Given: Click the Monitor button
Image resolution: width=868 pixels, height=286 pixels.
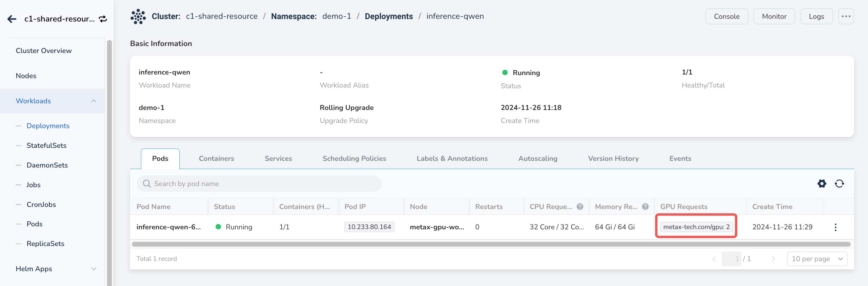Looking at the screenshot, I should tap(774, 16).
